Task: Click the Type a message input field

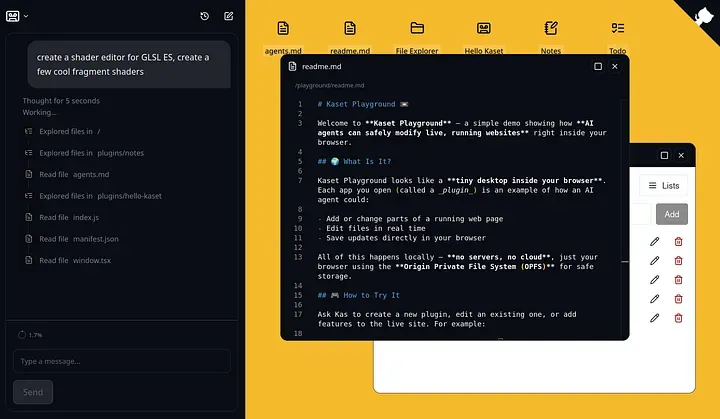Action: (x=122, y=361)
